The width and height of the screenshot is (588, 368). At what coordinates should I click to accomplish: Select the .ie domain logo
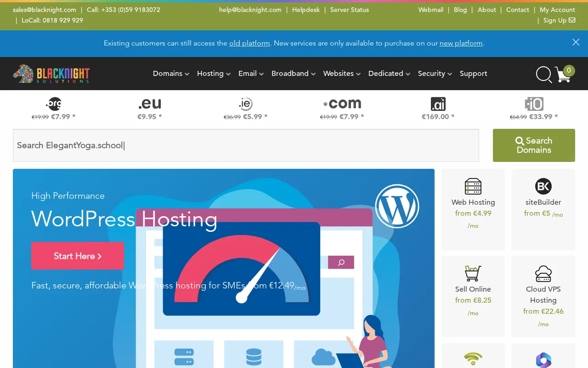coord(246,104)
